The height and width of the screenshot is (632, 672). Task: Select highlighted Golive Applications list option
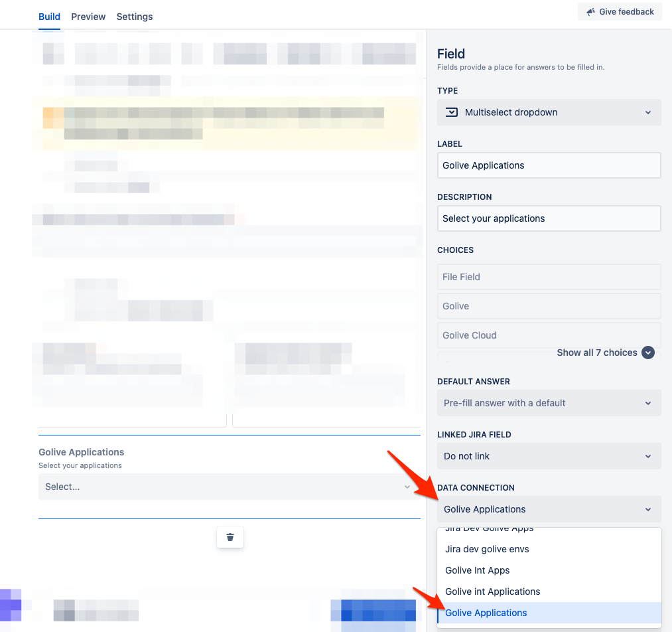click(486, 613)
